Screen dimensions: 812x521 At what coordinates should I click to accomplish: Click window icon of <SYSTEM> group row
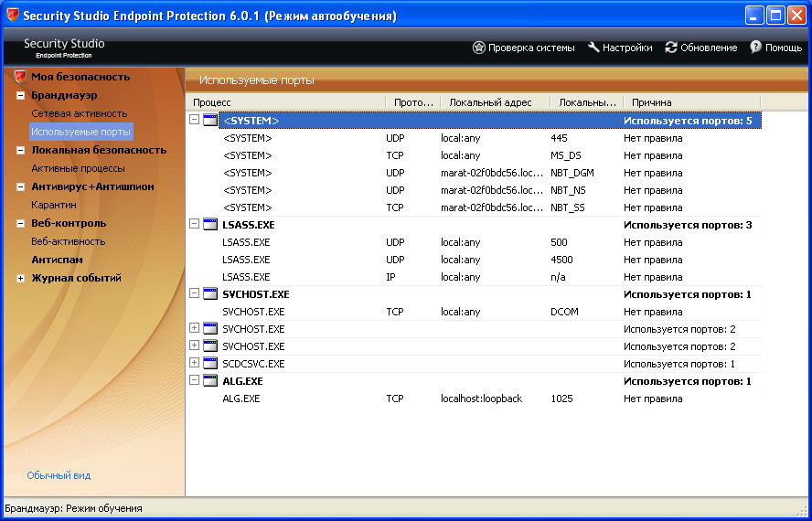pyautogui.click(x=209, y=120)
